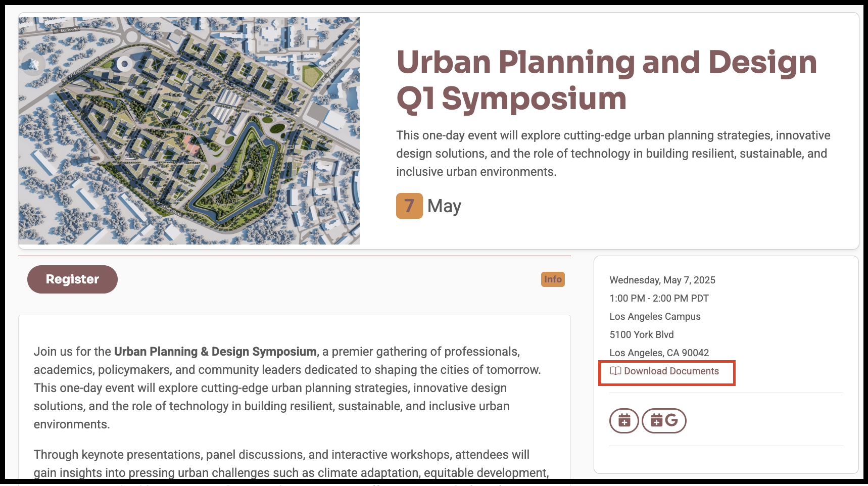Click the 5100 York Blvd address line
The height and width of the screenshot is (486, 868).
[x=641, y=335]
